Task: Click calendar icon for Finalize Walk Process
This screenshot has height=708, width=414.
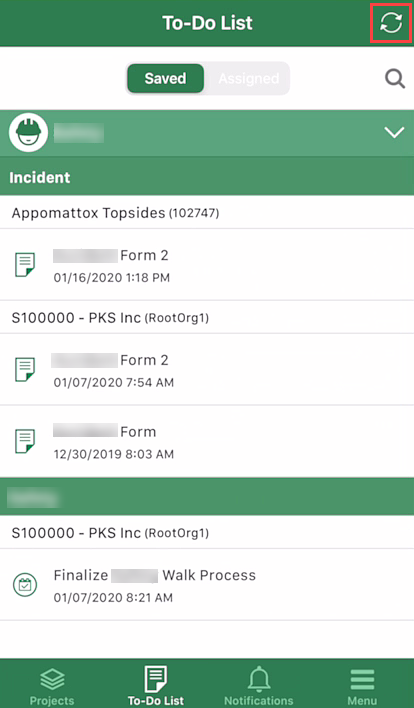Action: click(25, 585)
